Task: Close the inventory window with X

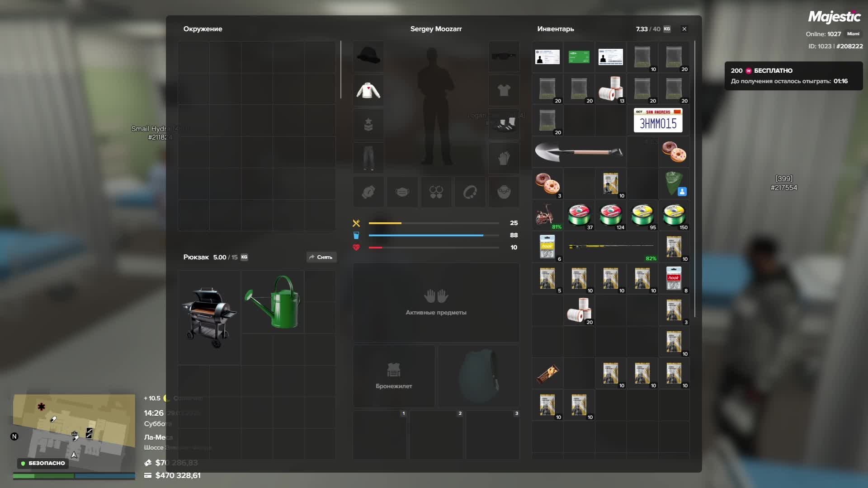Action: [x=684, y=29]
